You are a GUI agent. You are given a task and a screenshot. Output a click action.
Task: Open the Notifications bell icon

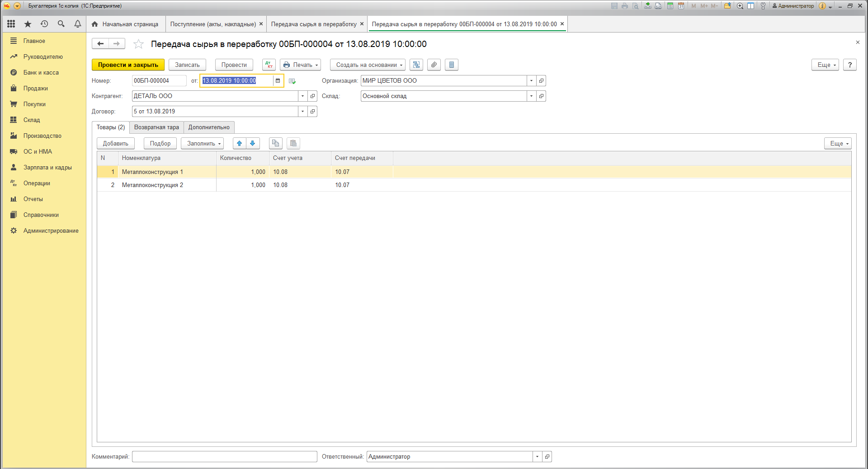[78, 24]
